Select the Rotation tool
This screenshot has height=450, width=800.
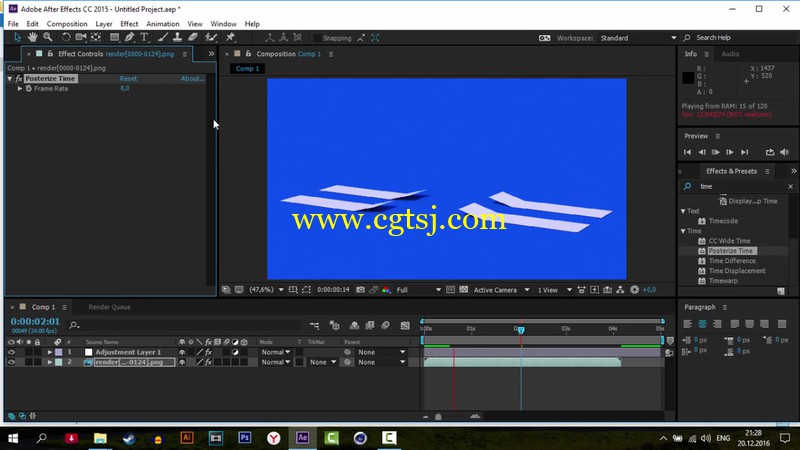click(66, 37)
